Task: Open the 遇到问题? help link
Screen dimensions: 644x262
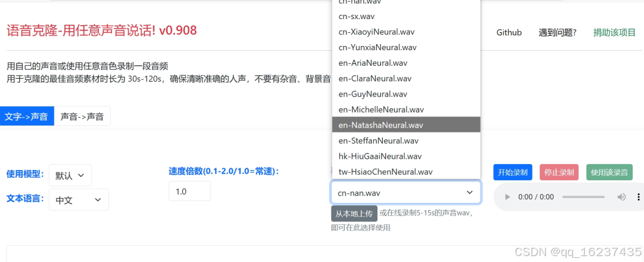Action: [558, 32]
